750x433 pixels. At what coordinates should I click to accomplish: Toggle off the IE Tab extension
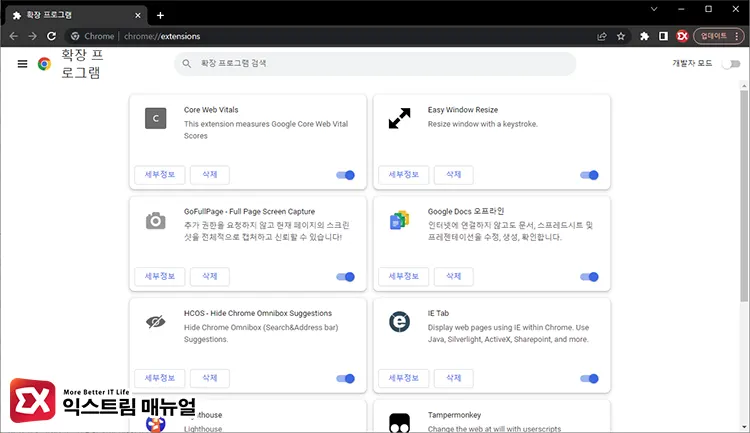[x=589, y=379]
